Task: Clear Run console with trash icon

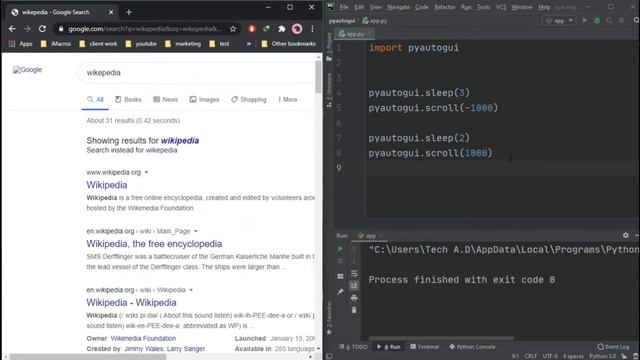Action: [354, 310]
